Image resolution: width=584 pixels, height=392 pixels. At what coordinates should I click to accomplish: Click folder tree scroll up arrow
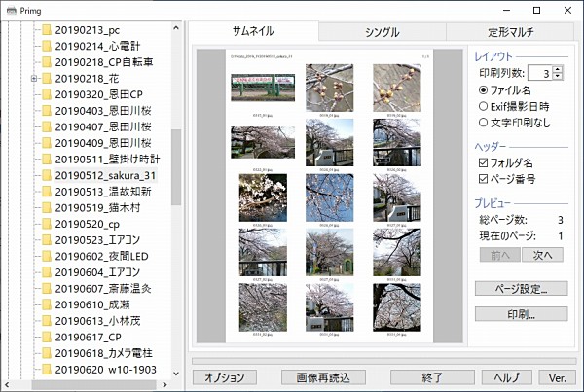176,28
